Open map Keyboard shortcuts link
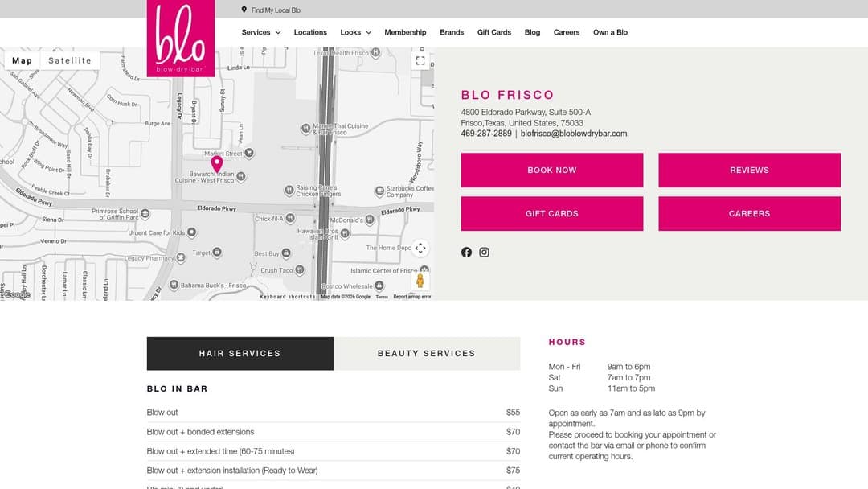868x489 pixels. [287, 297]
